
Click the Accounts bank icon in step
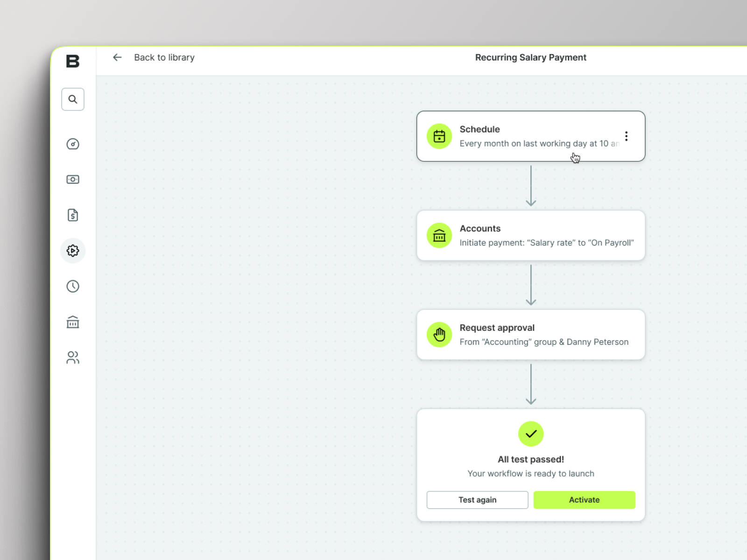click(439, 236)
